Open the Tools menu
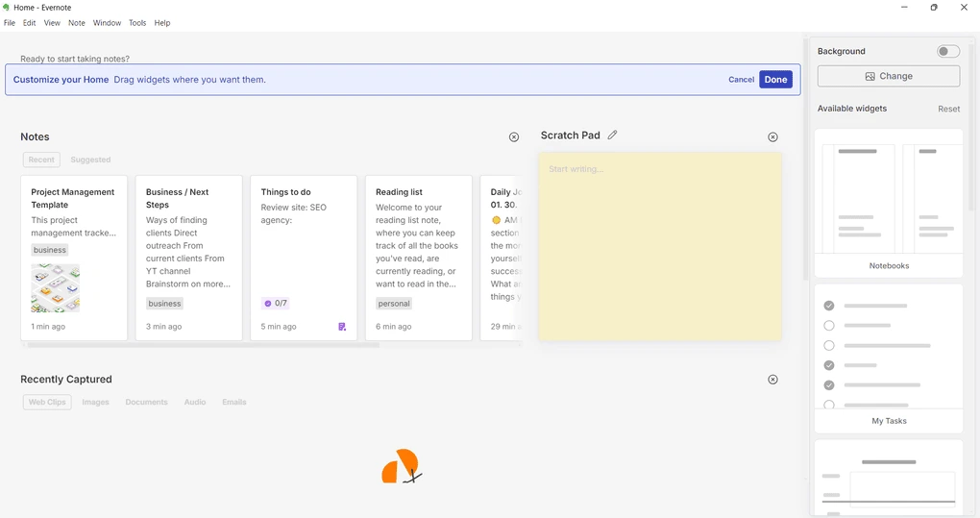 [137, 23]
